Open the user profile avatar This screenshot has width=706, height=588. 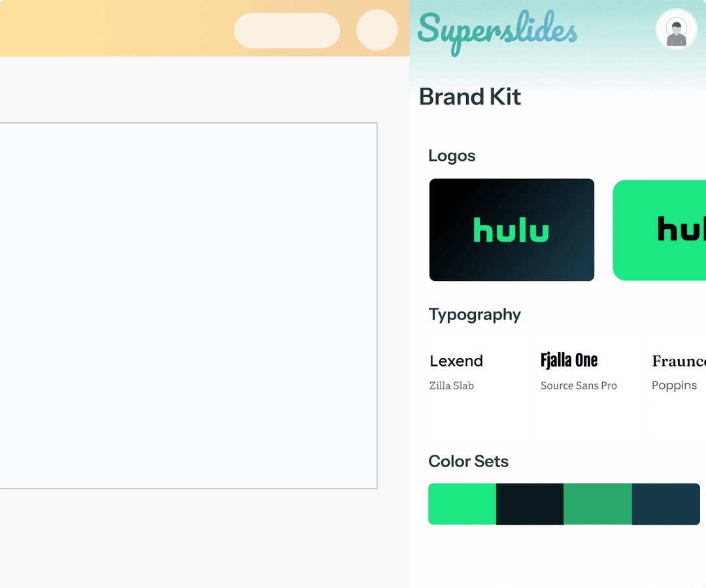676,30
